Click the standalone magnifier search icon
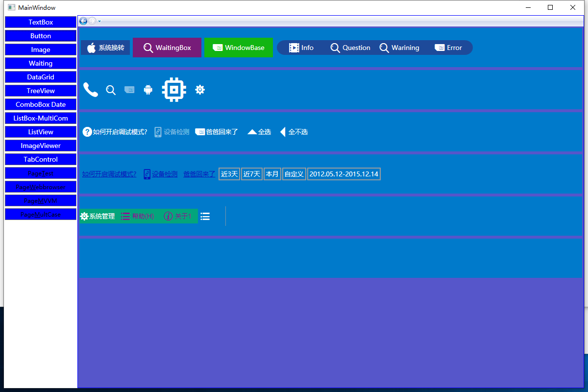The width and height of the screenshot is (588, 392). [x=111, y=90]
